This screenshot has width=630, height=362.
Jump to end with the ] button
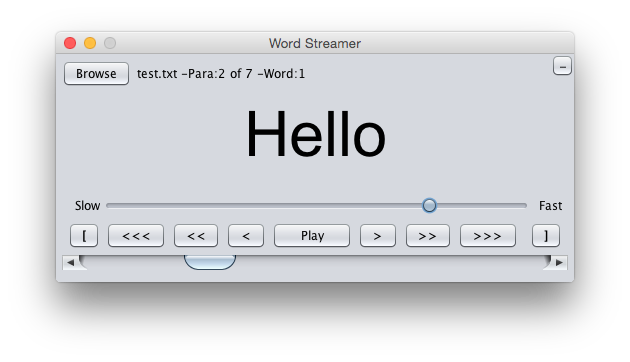coord(546,235)
